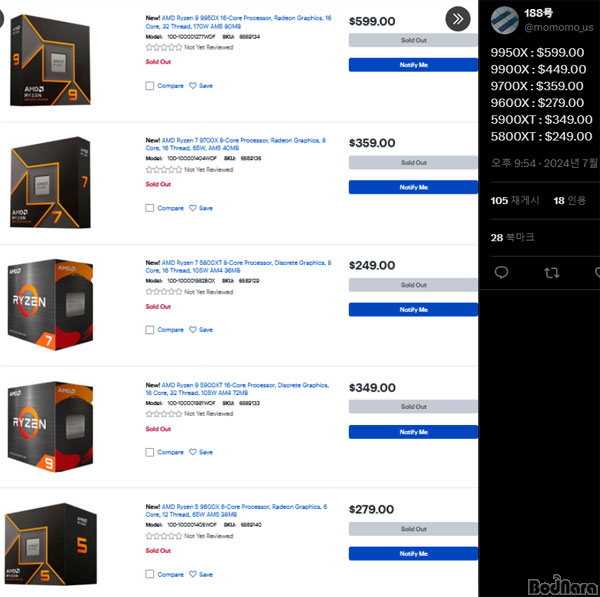Click the Save heart for Ryzen 7 9700X
The width and height of the screenshot is (600, 597).
click(193, 208)
